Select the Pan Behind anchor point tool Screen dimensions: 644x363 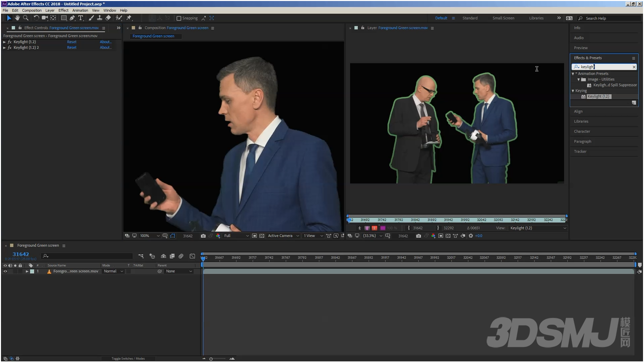tap(53, 18)
